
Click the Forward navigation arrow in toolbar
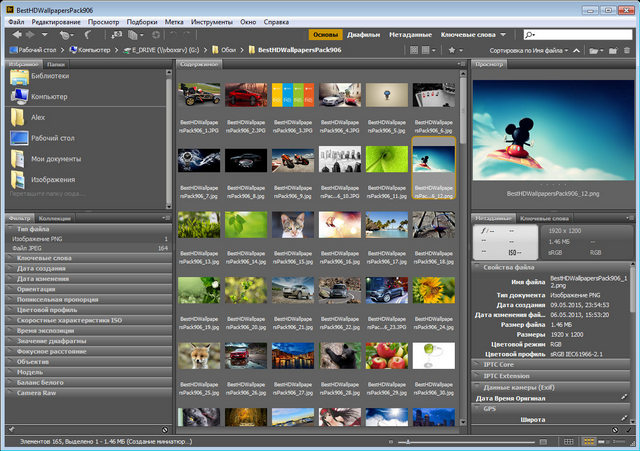28,33
